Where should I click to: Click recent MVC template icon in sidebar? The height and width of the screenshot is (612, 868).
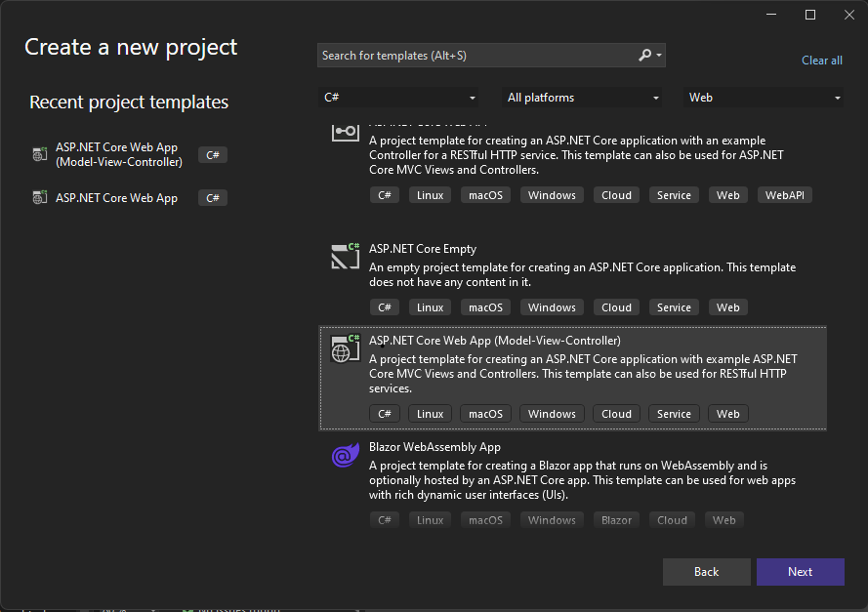[x=39, y=154]
